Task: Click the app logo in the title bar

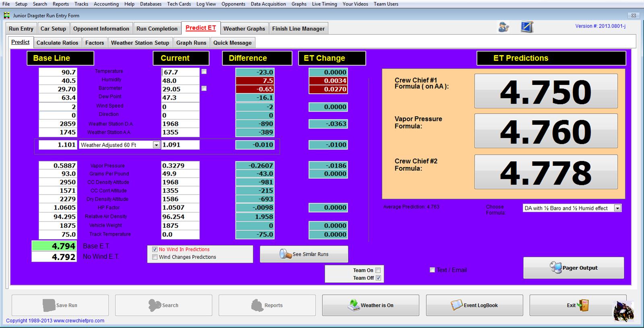Action: (7, 16)
